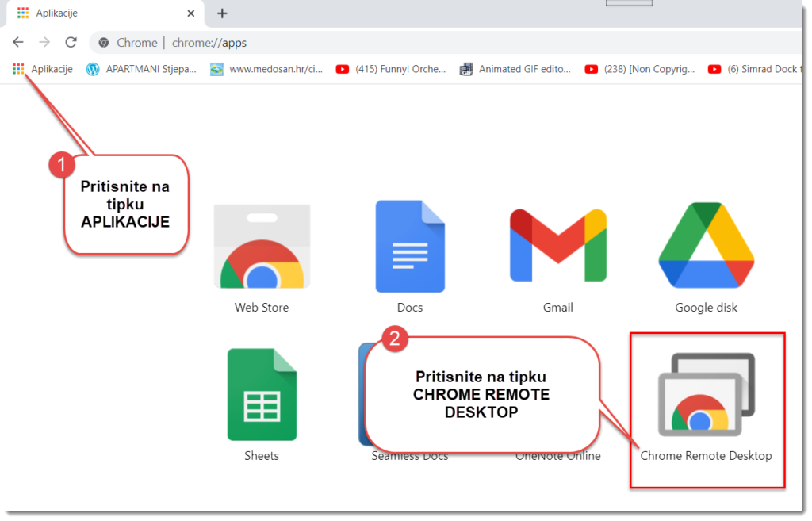Click the OneNote Online app label
This screenshot has height=521, width=812.
pyautogui.click(x=558, y=456)
